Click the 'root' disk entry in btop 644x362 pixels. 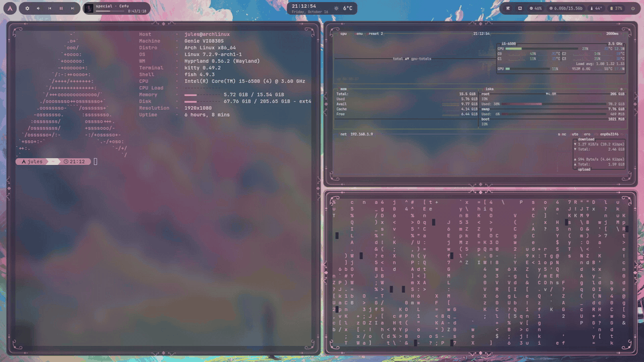point(486,94)
